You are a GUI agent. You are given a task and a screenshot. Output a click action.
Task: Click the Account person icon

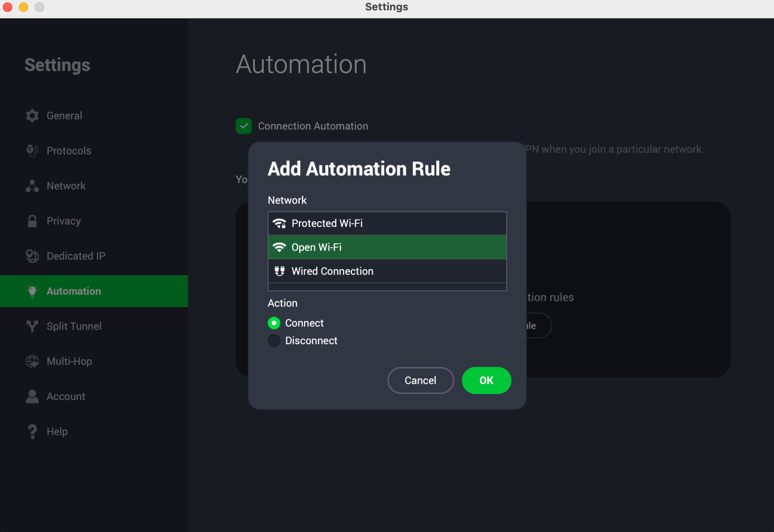32,396
